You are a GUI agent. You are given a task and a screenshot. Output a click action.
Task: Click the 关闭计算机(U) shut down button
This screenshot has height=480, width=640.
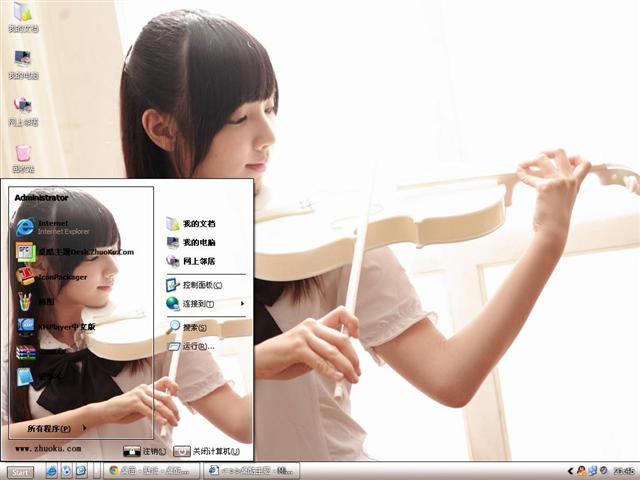207,451
